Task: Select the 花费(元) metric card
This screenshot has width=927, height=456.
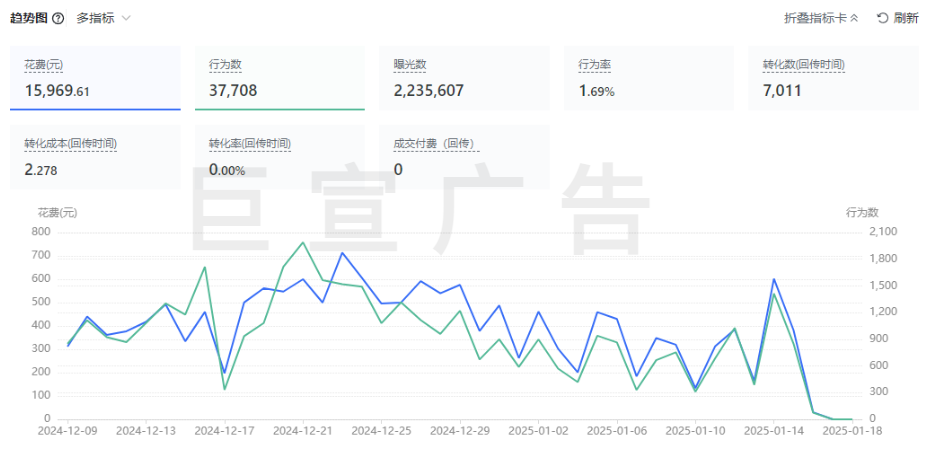Action: pyautogui.click(x=95, y=78)
